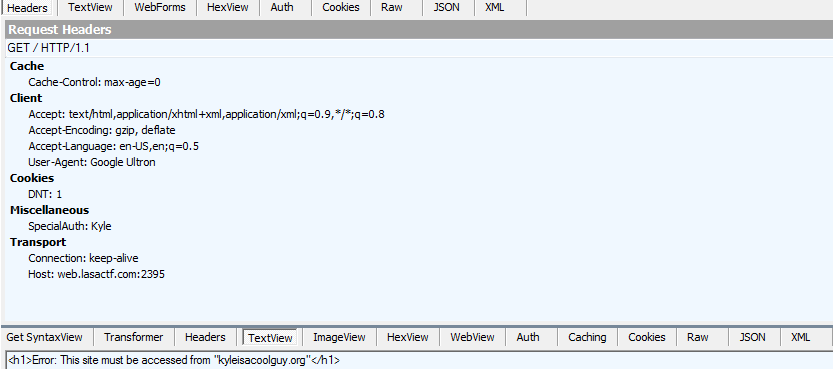Select the User-Agent: Google Ultron header
The height and width of the screenshot is (369, 833).
click(x=92, y=162)
